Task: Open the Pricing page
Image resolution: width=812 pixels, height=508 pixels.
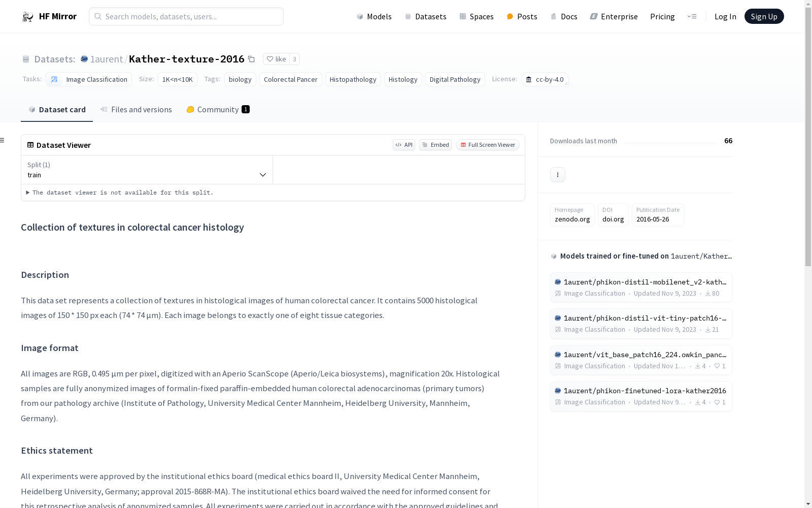Action: tap(662, 16)
